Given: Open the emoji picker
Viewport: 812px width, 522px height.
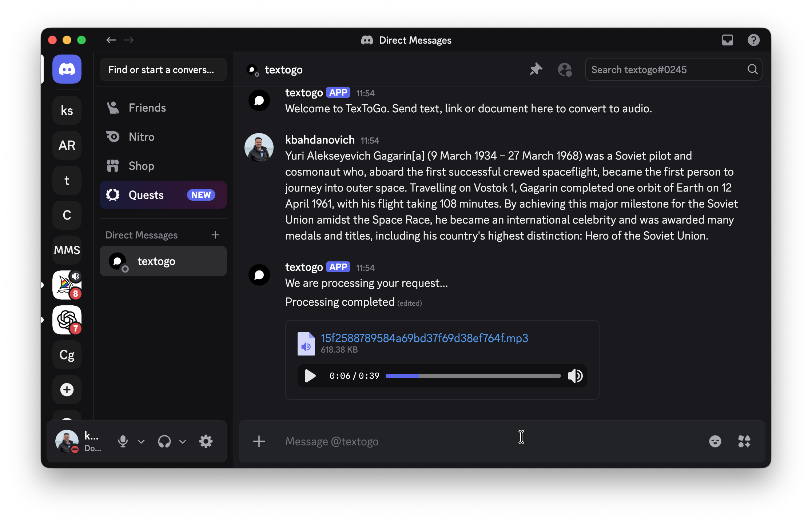Looking at the screenshot, I should coord(715,441).
